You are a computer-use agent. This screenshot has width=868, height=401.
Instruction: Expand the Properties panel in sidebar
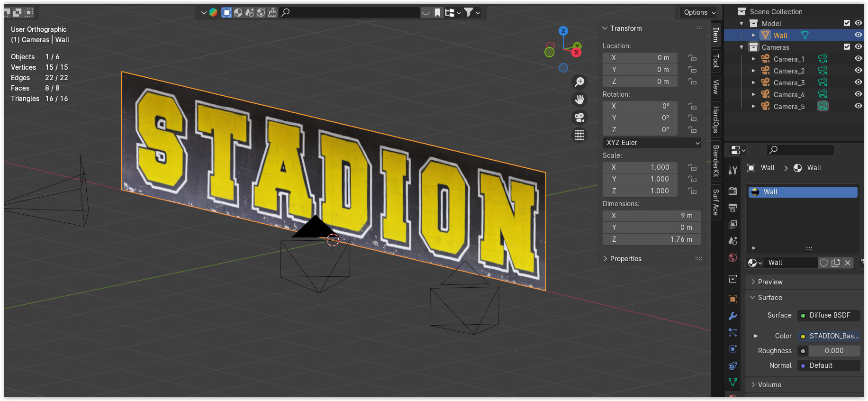(x=605, y=259)
